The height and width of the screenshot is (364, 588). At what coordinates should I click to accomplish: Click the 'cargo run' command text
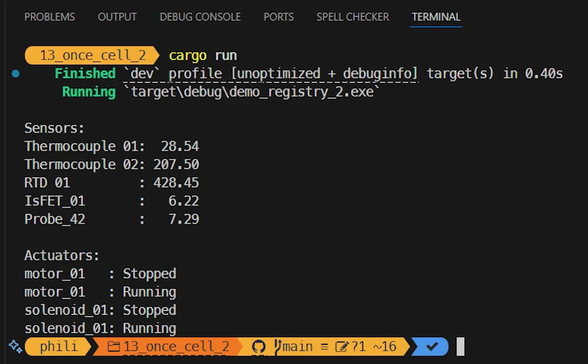[x=203, y=56]
